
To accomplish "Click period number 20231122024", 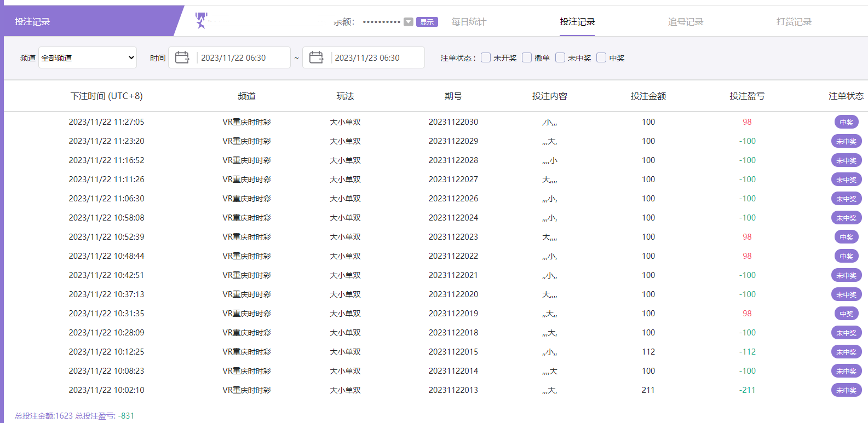I will (x=453, y=218).
